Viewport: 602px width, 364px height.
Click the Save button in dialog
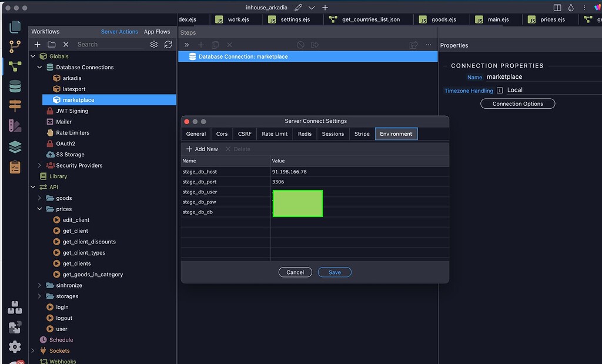click(334, 272)
